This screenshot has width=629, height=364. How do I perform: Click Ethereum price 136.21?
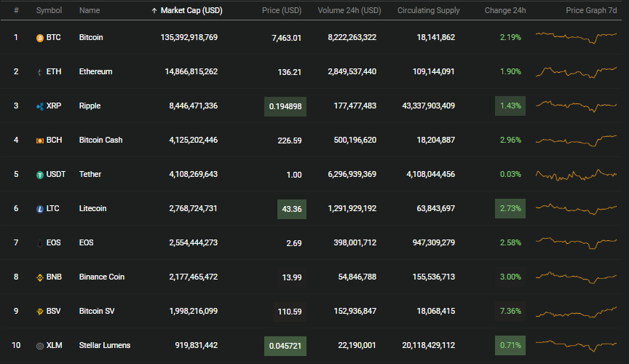[289, 72]
